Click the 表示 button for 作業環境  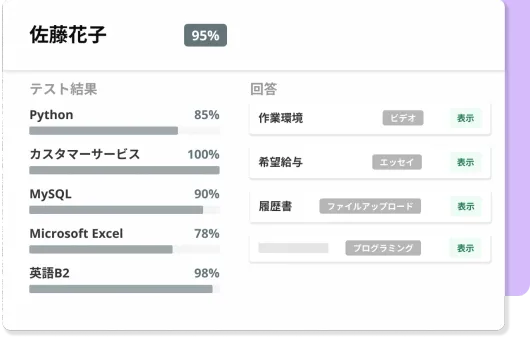(x=465, y=118)
